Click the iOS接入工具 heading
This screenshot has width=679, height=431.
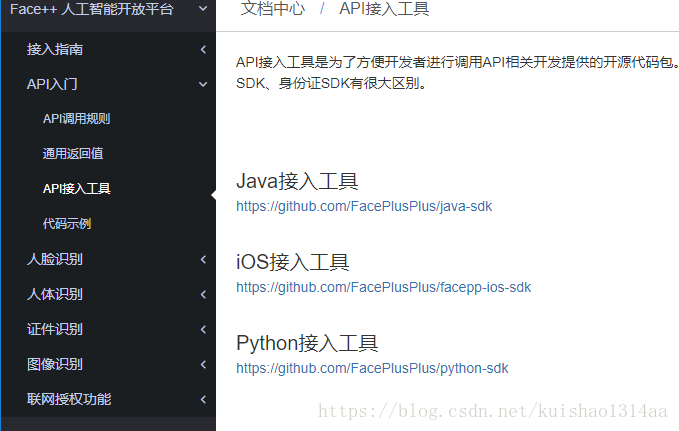pos(293,262)
